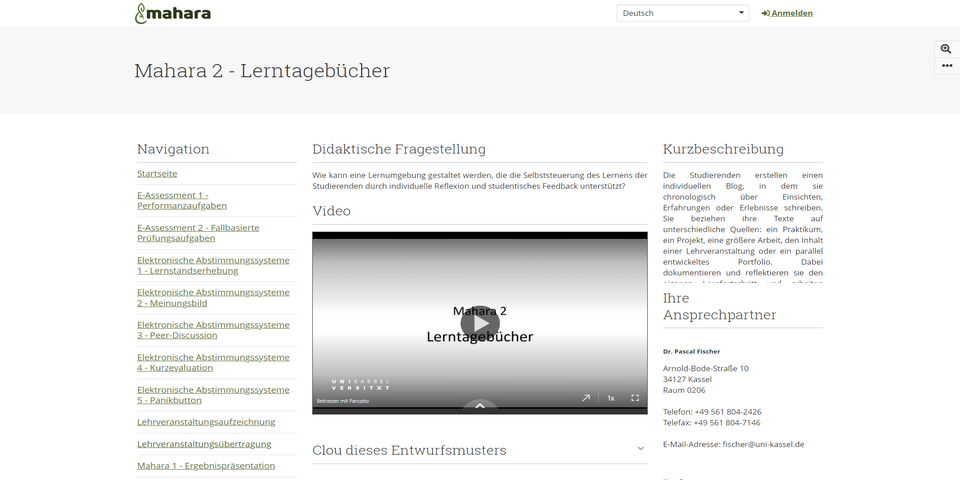Click the Kurzbeschreibung heading
Image resolution: width=960 pixels, height=480 pixels.
(723, 149)
